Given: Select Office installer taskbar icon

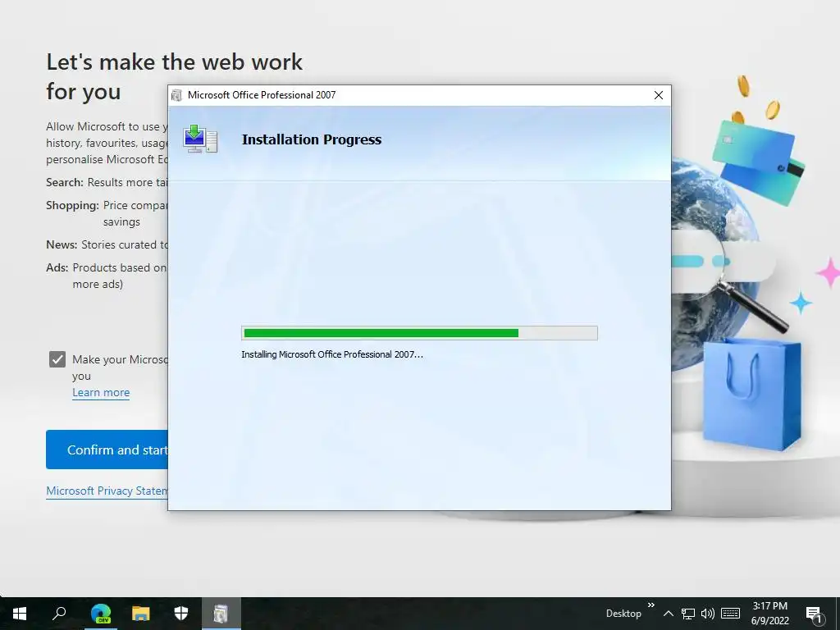Looking at the screenshot, I should click(221, 614).
